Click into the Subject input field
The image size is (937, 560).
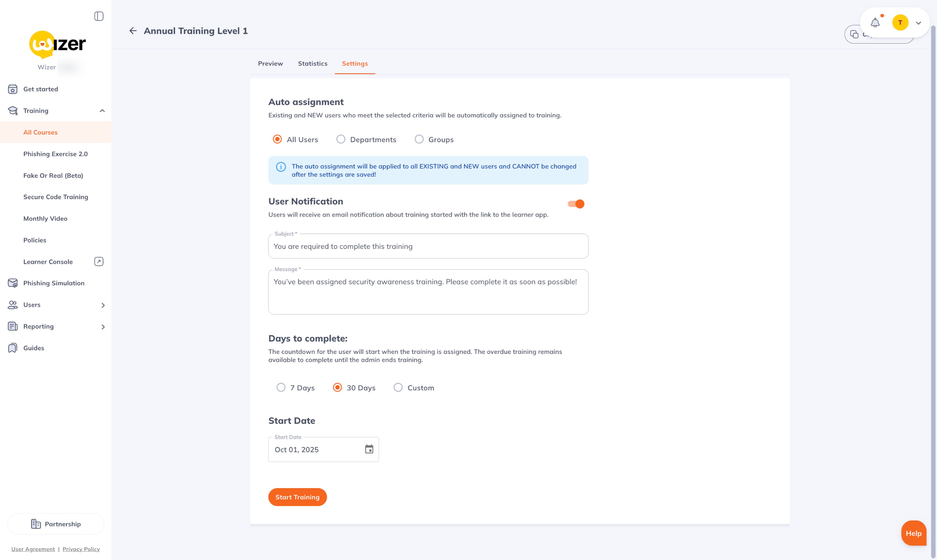[x=428, y=247]
